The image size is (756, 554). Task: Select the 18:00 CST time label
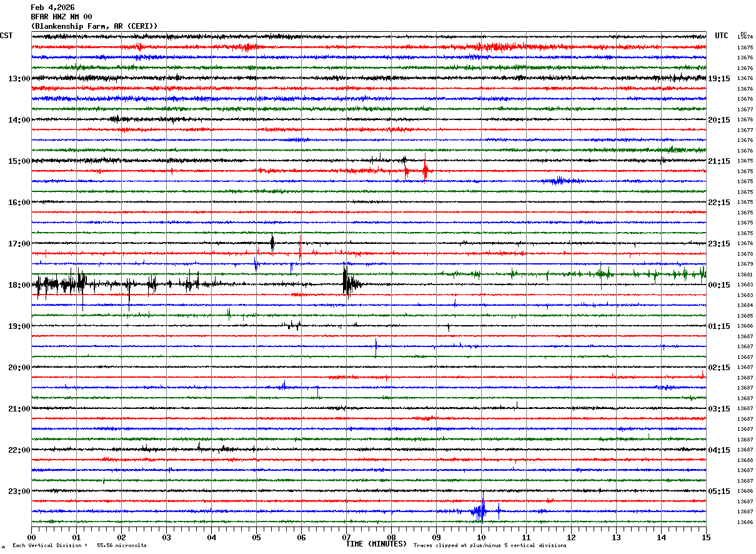click(19, 285)
